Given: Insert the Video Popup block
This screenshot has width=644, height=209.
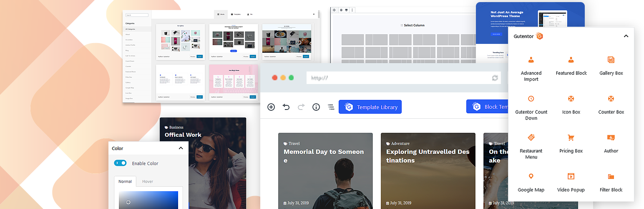Looking at the screenshot, I should click(x=571, y=177).
